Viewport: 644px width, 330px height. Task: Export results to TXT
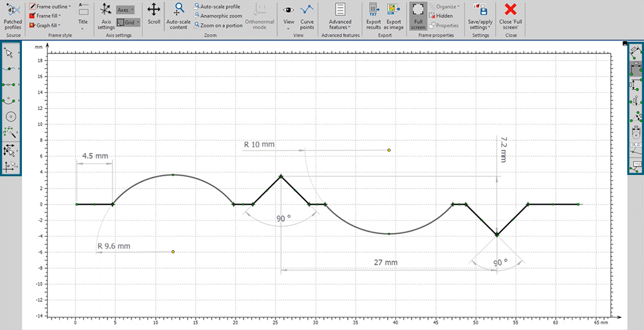tap(374, 17)
